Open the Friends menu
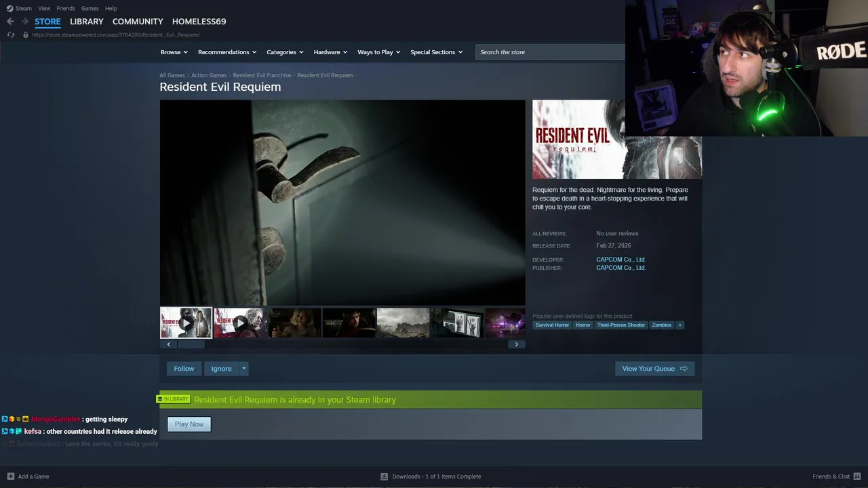The height and width of the screenshot is (488, 868). [x=66, y=8]
